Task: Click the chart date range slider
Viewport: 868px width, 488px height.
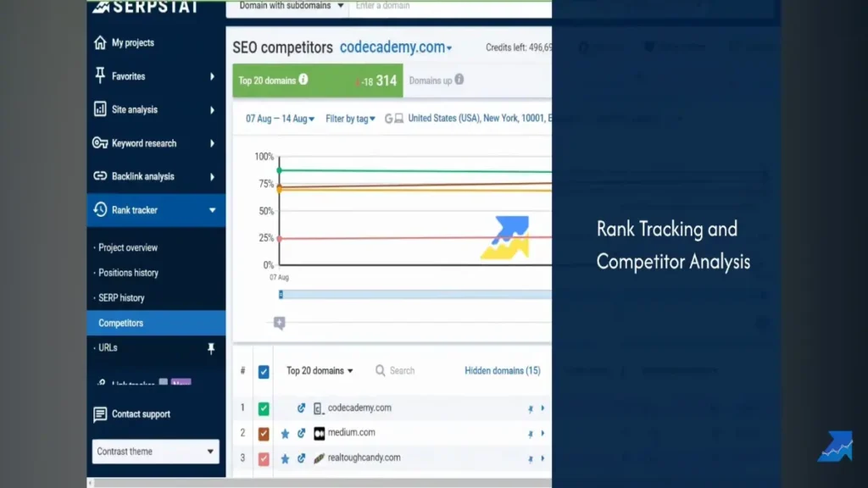Action: (415, 294)
